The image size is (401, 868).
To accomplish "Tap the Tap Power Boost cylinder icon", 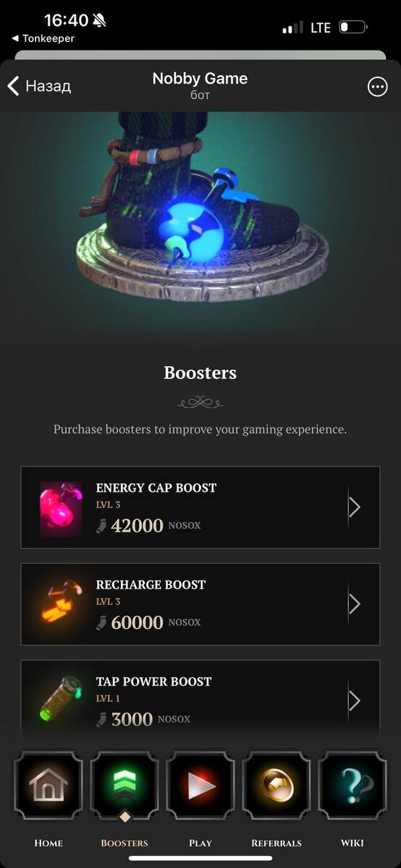I will 61,697.
